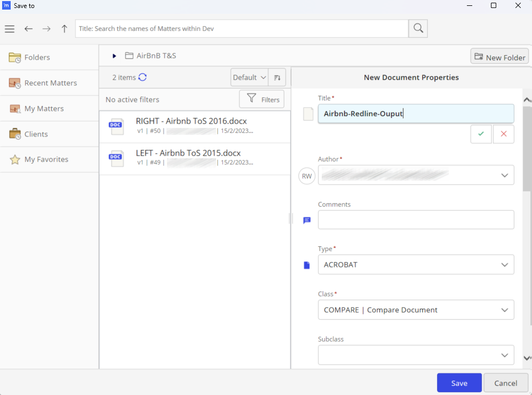The height and width of the screenshot is (395, 532).
Task: Click the blue comments icon
Action: pyautogui.click(x=307, y=220)
